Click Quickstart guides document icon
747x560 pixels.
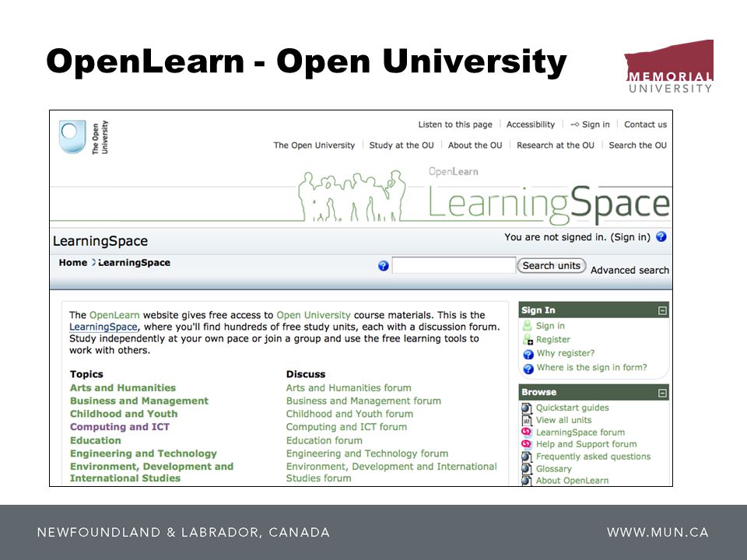click(527, 408)
